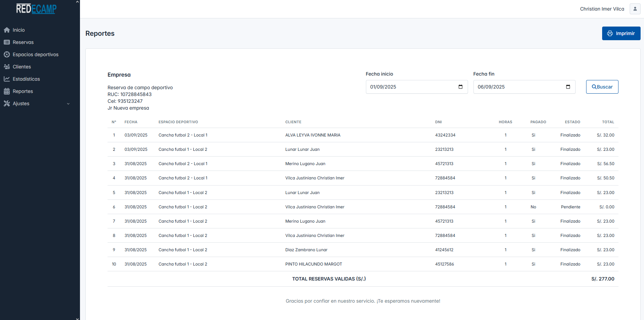Expand the Ajustes submenu chevron

click(68, 104)
